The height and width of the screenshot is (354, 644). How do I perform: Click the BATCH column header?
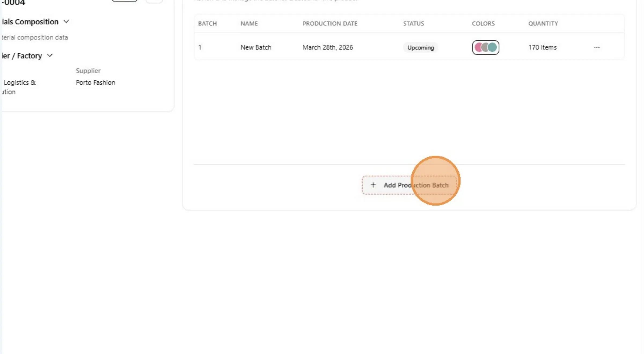(207, 23)
